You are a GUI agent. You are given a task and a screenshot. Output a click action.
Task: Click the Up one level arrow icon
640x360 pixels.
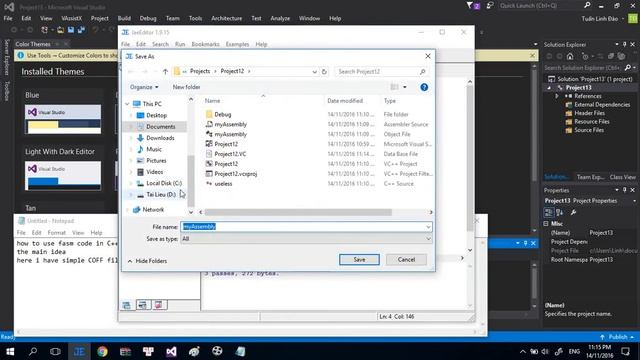(165, 71)
